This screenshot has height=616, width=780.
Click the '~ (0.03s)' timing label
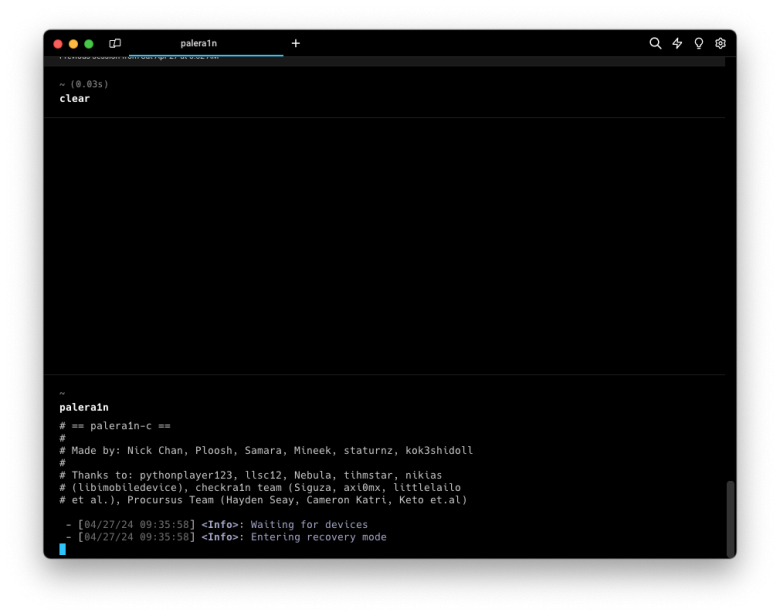coord(84,84)
